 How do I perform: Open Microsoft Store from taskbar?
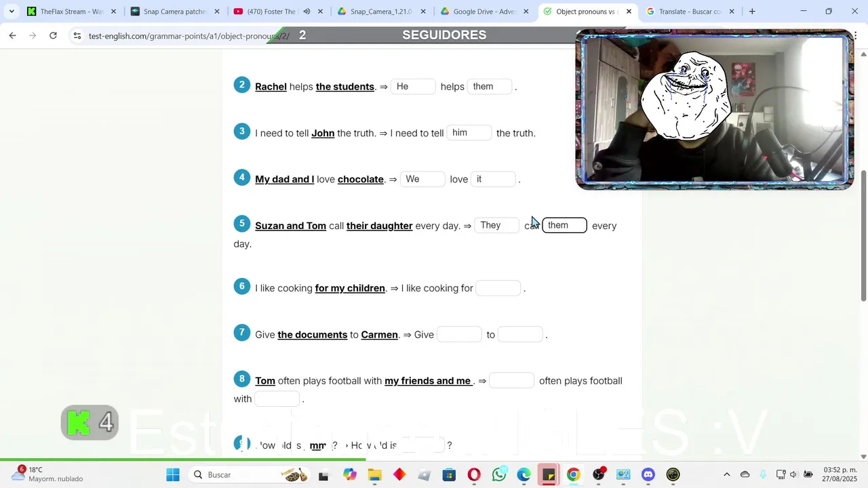click(449, 474)
